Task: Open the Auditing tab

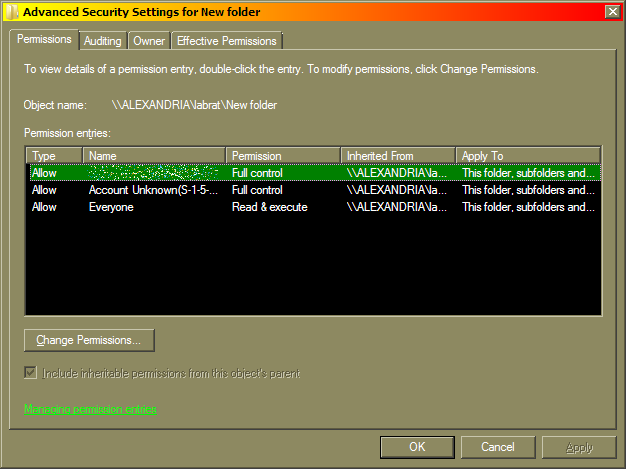Action: [103, 41]
